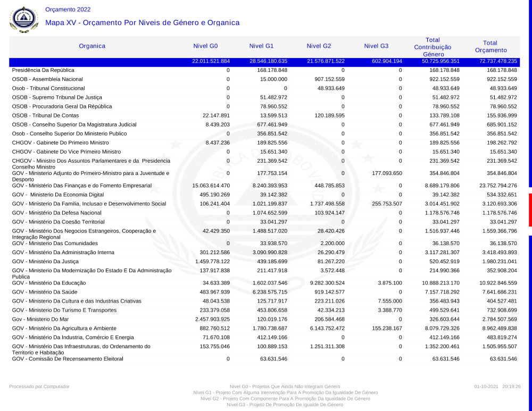Select the 'Gov - Ministerio Do Mar' row
Image resolution: width=532 pixels, height=411 pixels.
(40, 319)
